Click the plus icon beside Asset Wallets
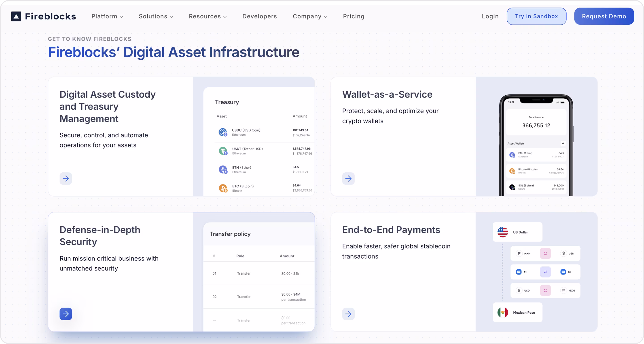 coord(563,143)
